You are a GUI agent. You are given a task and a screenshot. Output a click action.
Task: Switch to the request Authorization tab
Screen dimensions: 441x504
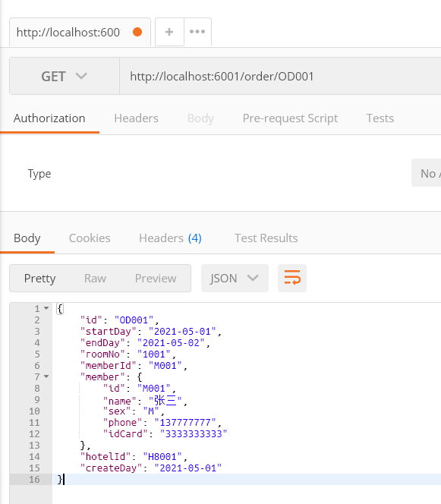tap(49, 118)
